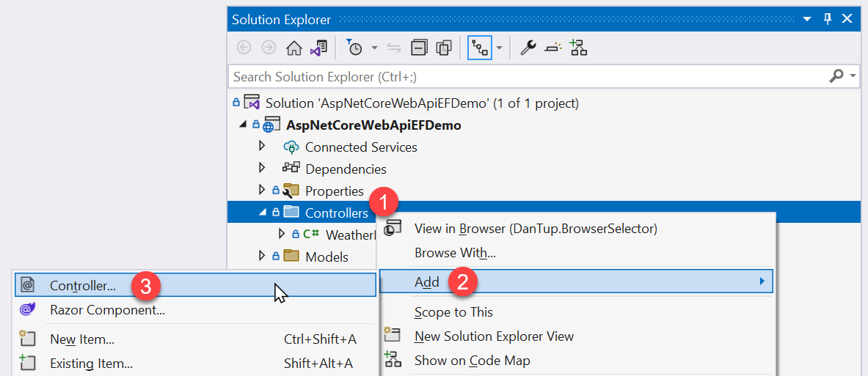Open dropdown next to track active item button

[500, 48]
